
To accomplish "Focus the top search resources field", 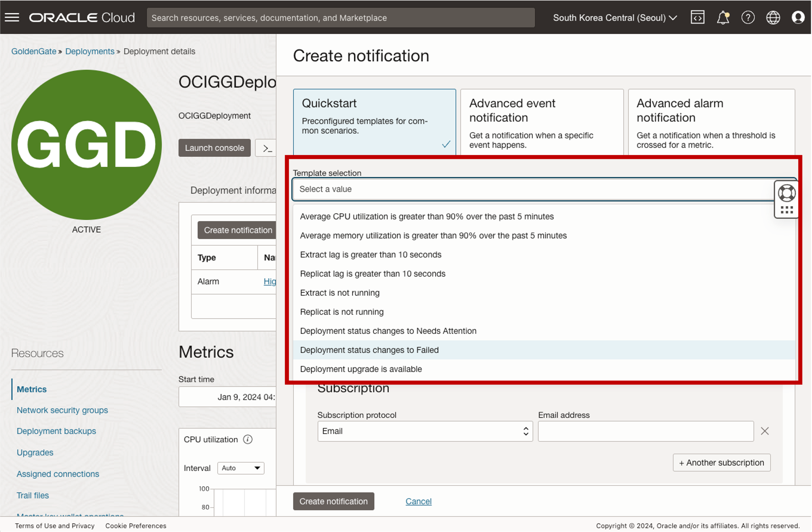I will tap(341, 17).
